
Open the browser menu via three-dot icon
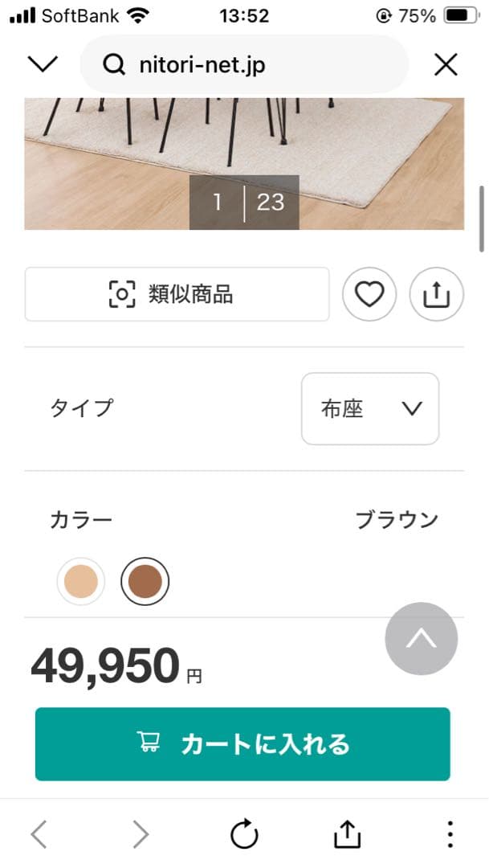tap(450, 834)
